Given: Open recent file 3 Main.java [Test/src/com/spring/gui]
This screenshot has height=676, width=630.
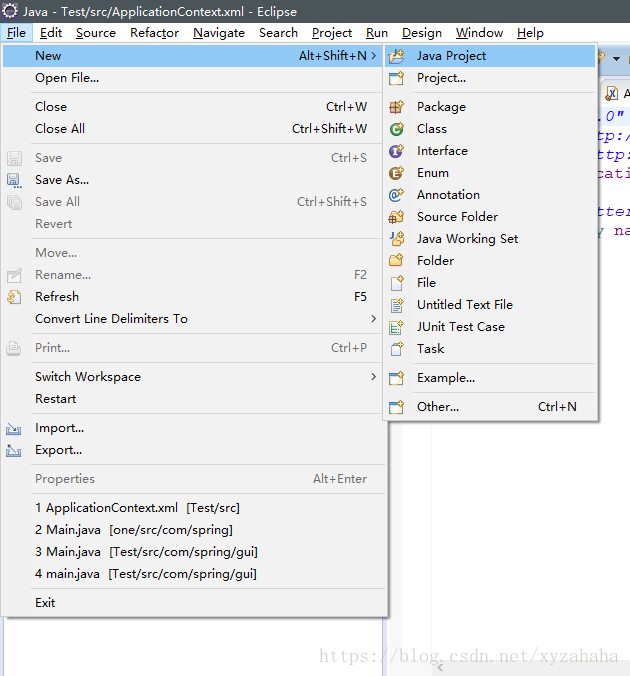Looking at the screenshot, I should 192,552.
